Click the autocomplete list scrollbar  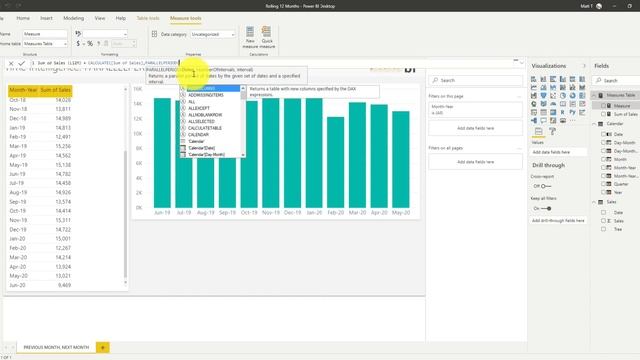(243, 95)
